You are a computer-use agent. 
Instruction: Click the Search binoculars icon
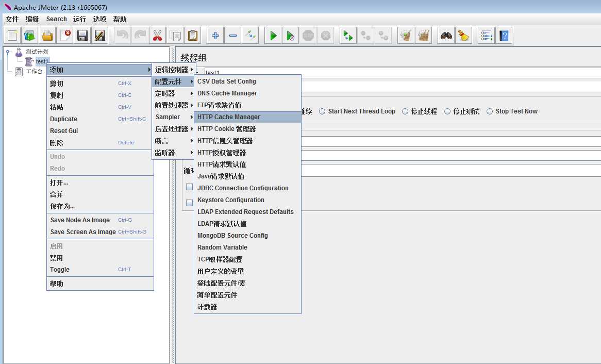point(446,36)
